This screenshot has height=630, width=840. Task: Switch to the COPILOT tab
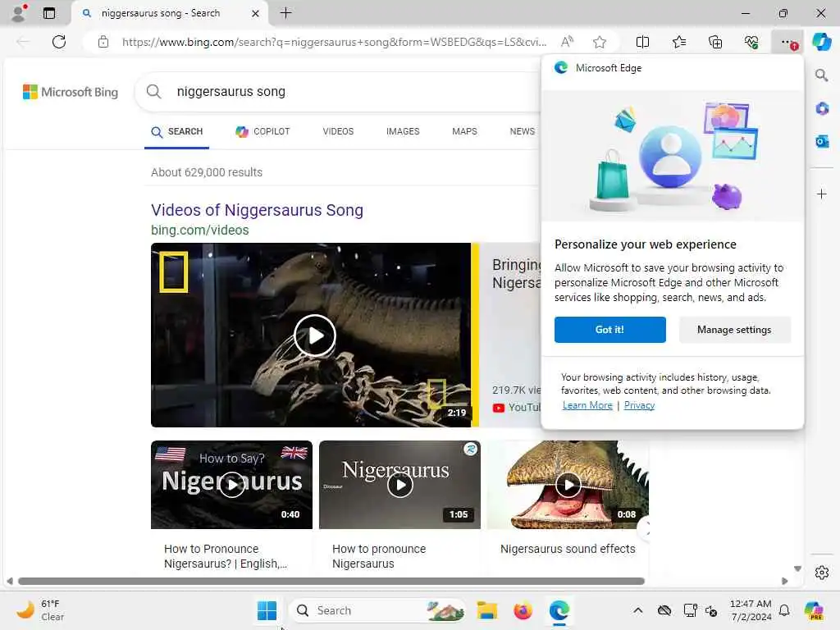262,132
